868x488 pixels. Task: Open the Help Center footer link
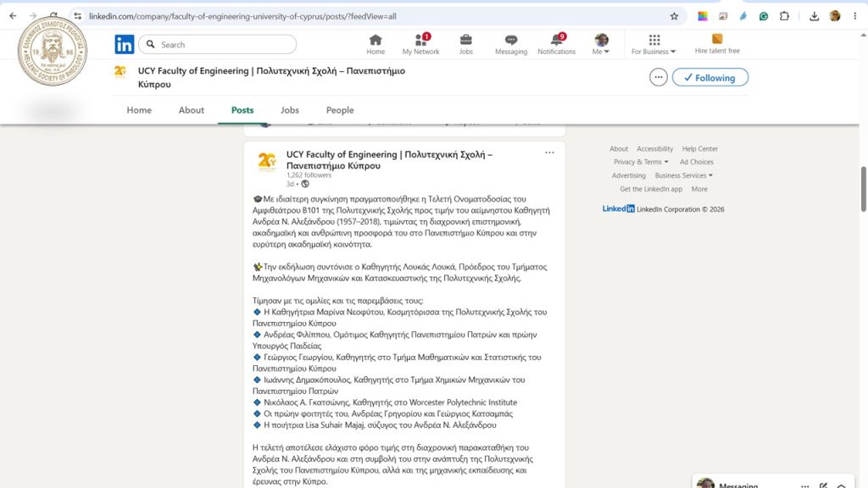(x=699, y=149)
